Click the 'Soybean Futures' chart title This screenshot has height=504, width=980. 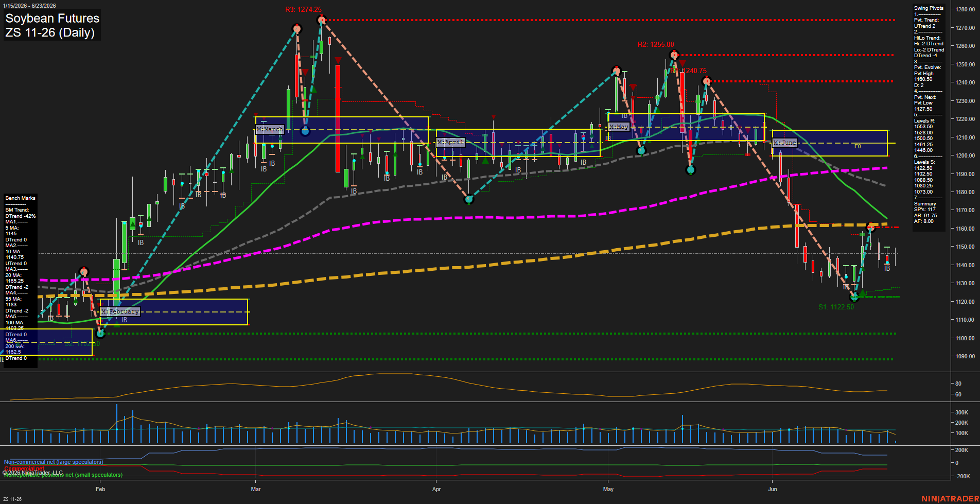[x=52, y=18]
